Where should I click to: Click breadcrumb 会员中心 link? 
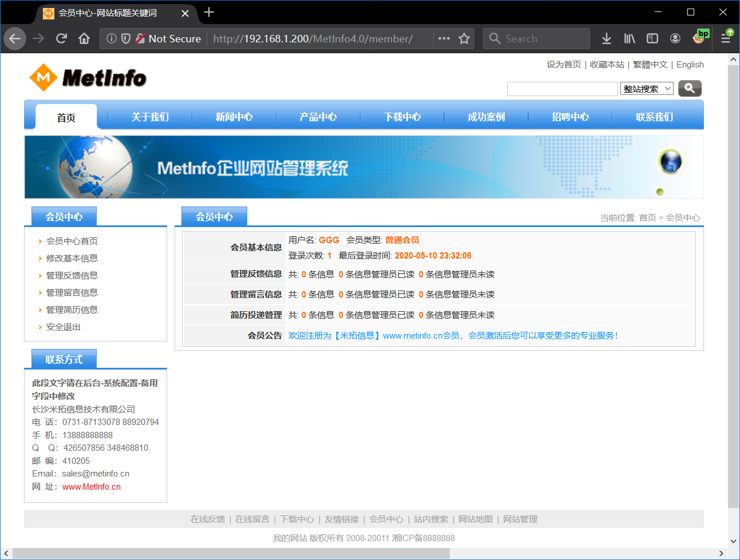coord(683,217)
